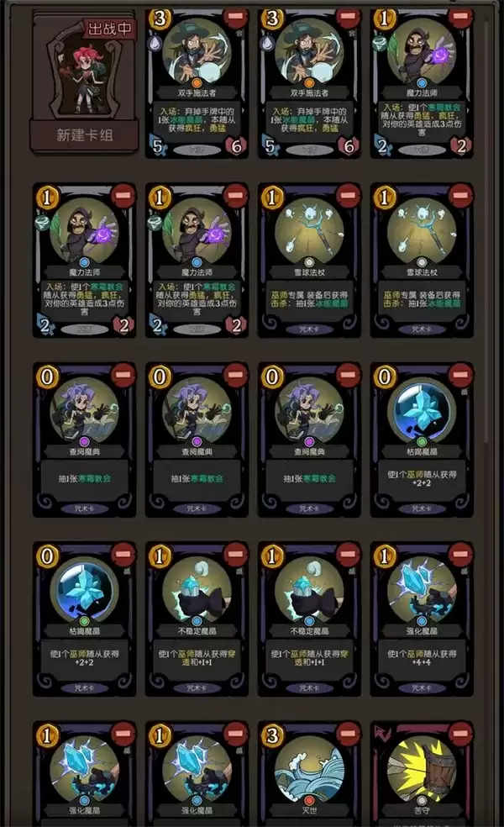This screenshot has width=504, height=827.
Task: Select the 魔力法师 card next to 双手施法者
Action: pyautogui.click(x=422, y=83)
